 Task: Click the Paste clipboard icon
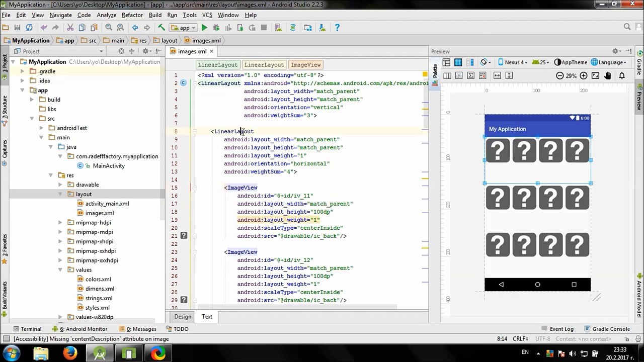[x=94, y=28]
